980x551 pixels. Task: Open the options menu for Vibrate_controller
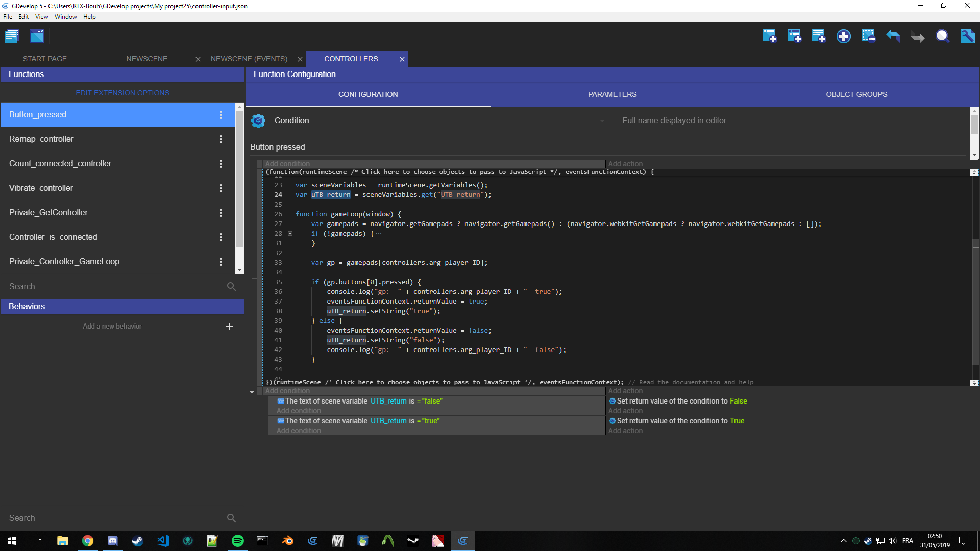(221, 188)
